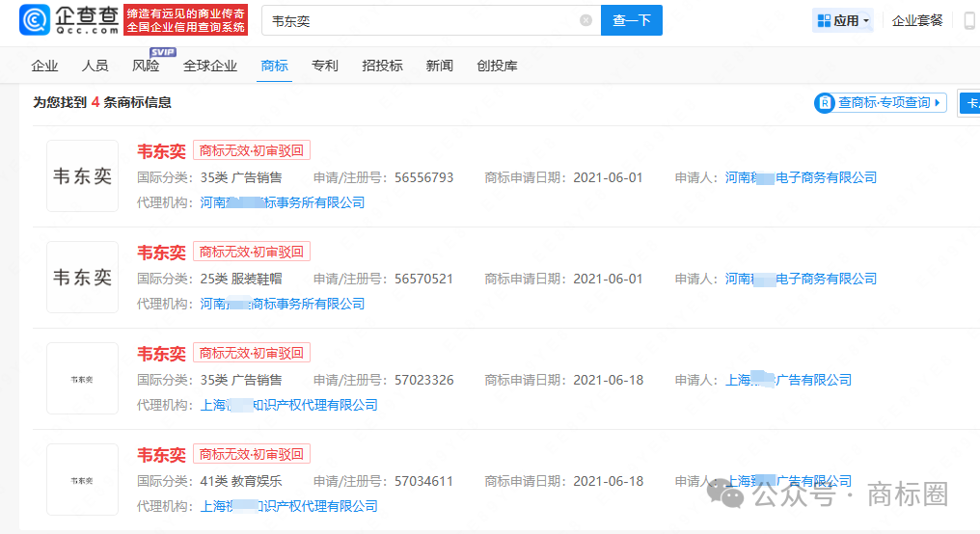The image size is (980, 534).
Task: Click the grid icon beside 应用
Action: pyautogui.click(x=825, y=20)
